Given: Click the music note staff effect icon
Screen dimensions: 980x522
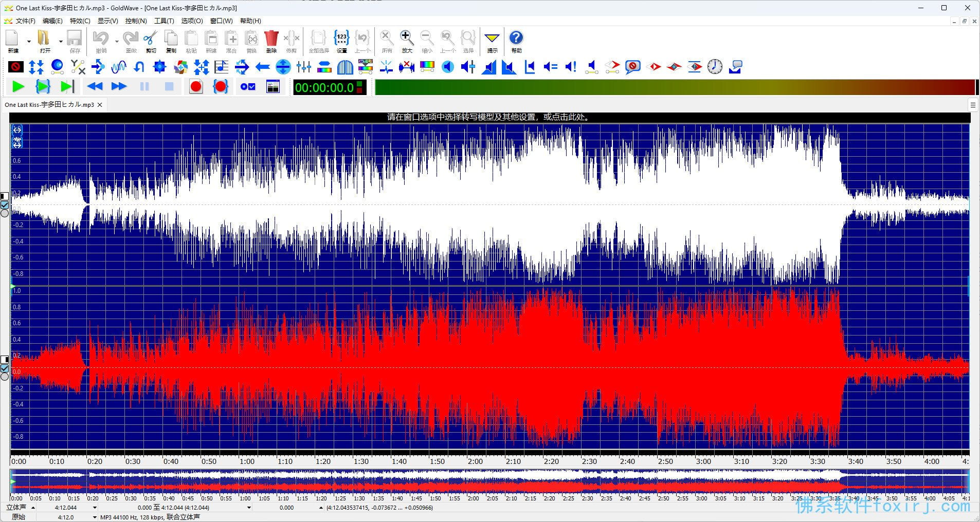Looking at the screenshot, I should point(221,67).
